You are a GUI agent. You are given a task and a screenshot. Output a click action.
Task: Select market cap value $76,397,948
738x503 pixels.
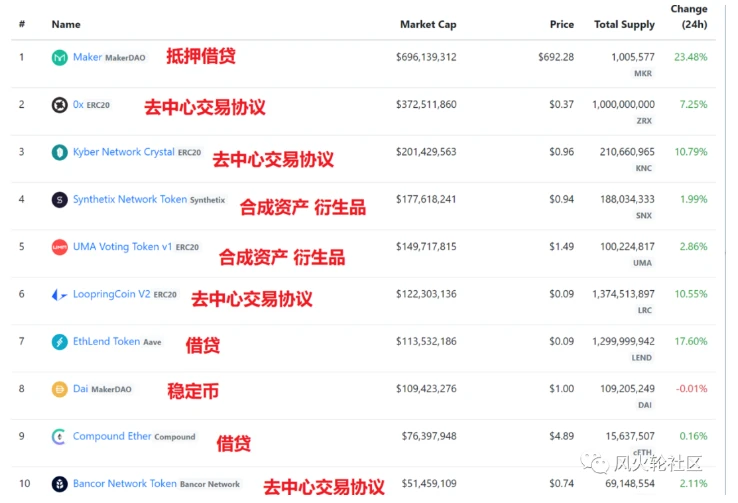tap(429, 436)
